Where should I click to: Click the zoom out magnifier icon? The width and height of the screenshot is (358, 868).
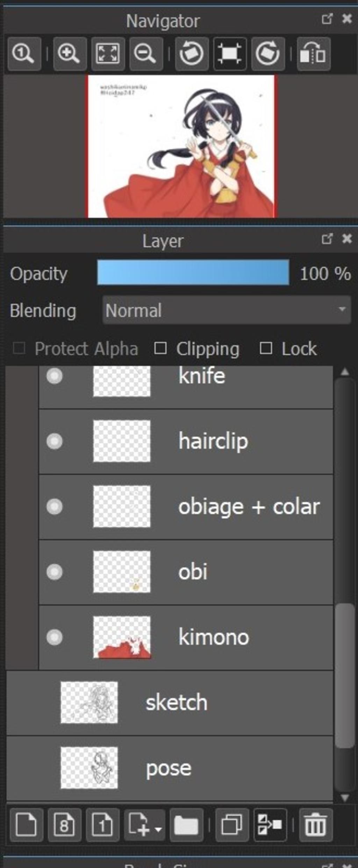point(146,54)
